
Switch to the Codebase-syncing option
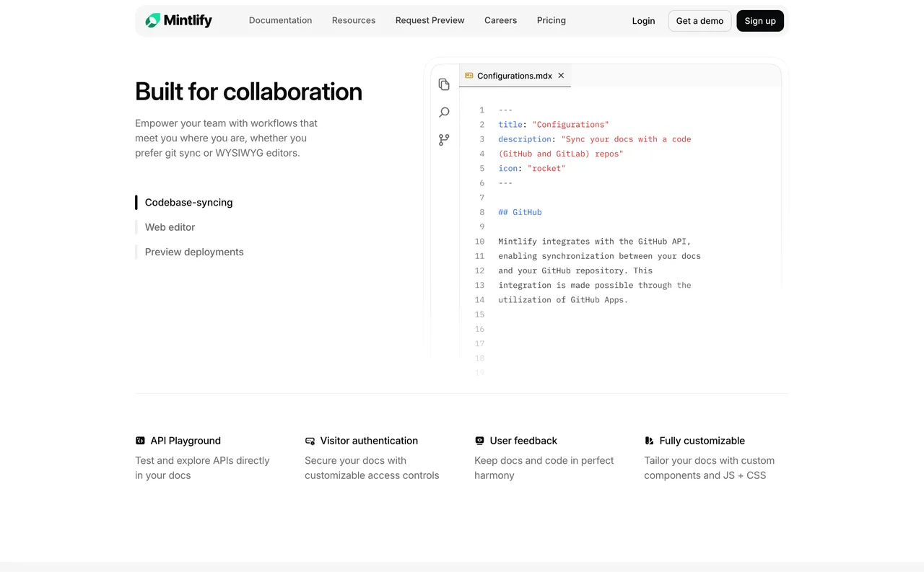pyautogui.click(x=188, y=203)
